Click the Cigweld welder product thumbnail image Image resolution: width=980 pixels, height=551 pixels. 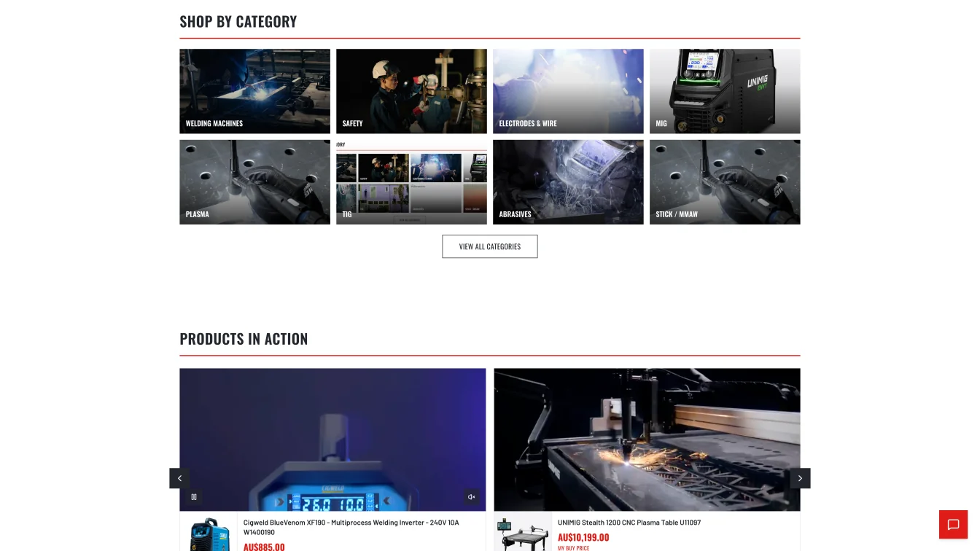click(x=208, y=536)
